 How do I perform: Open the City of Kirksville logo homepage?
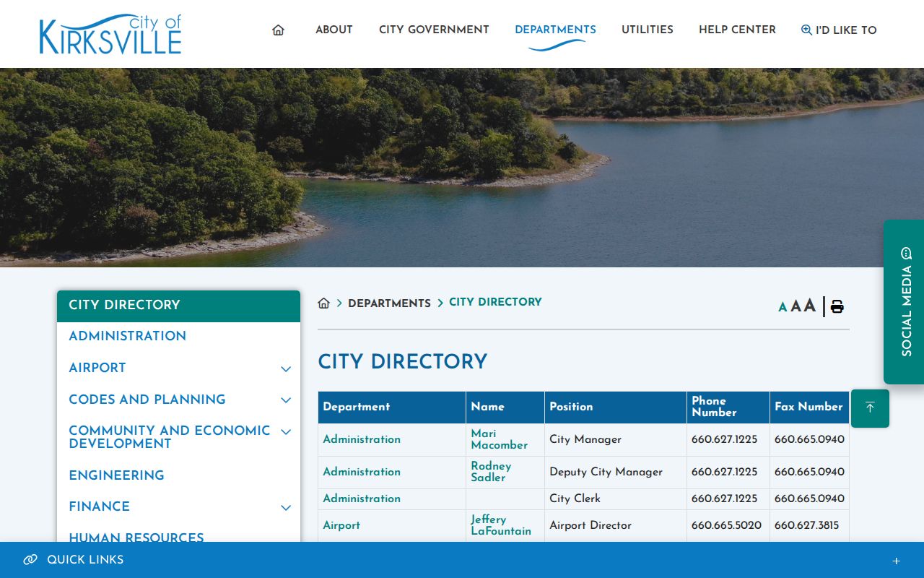110,34
